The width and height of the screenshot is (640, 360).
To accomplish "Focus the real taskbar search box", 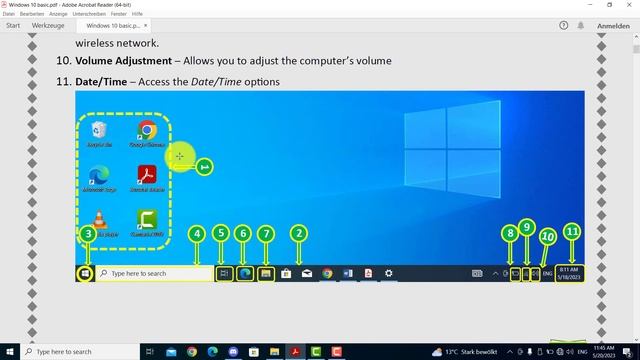I will click(80, 351).
